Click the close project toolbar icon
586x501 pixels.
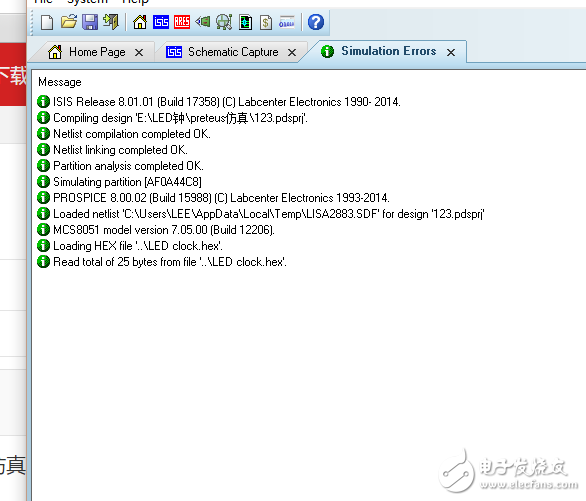point(111,22)
